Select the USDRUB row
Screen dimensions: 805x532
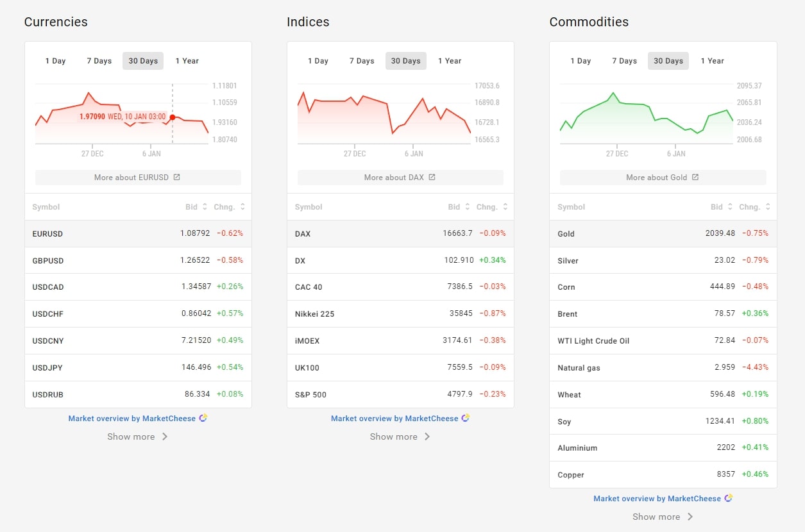pos(138,394)
